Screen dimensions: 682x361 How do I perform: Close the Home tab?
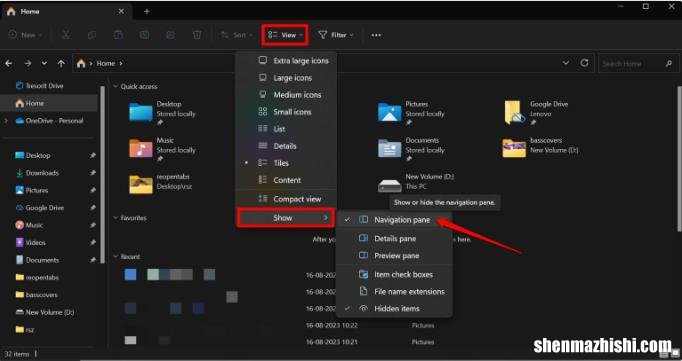[121, 11]
